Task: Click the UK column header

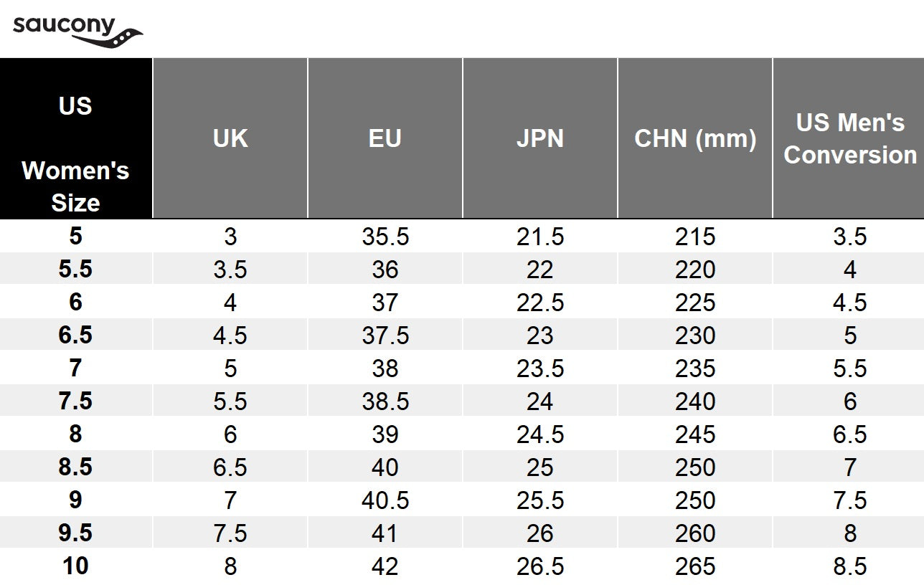Action: (x=230, y=139)
